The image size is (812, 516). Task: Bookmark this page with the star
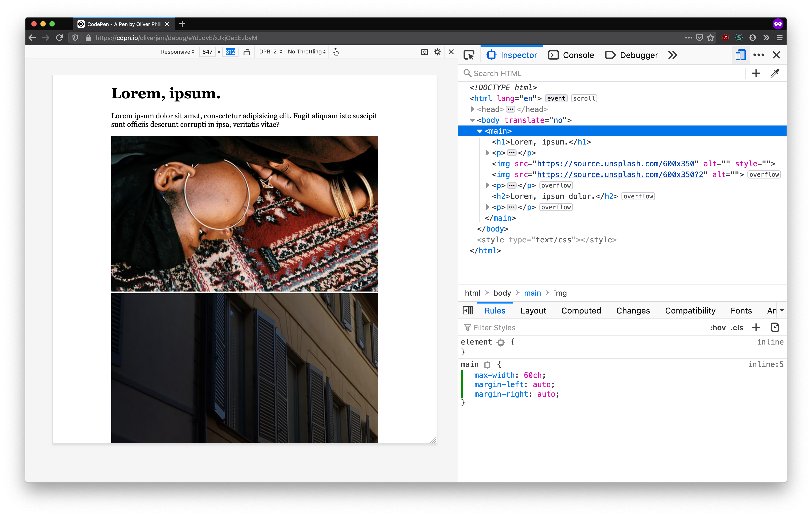pos(710,38)
